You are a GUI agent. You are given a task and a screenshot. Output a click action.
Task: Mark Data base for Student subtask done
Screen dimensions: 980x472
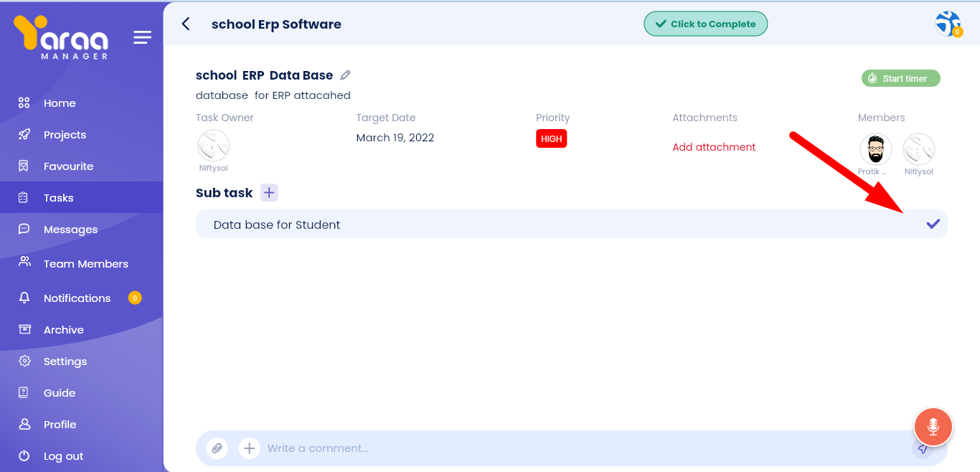[x=933, y=224]
